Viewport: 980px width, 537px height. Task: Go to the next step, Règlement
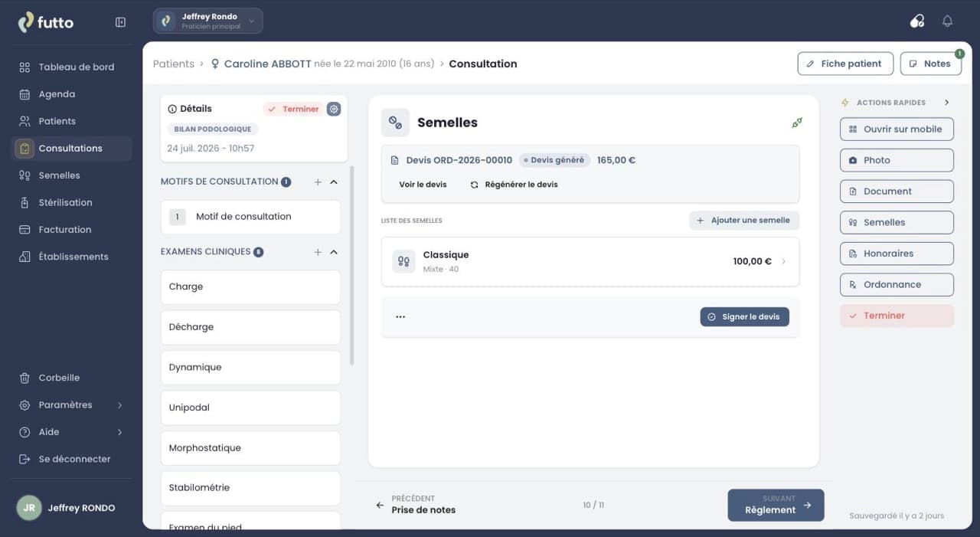click(776, 505)
